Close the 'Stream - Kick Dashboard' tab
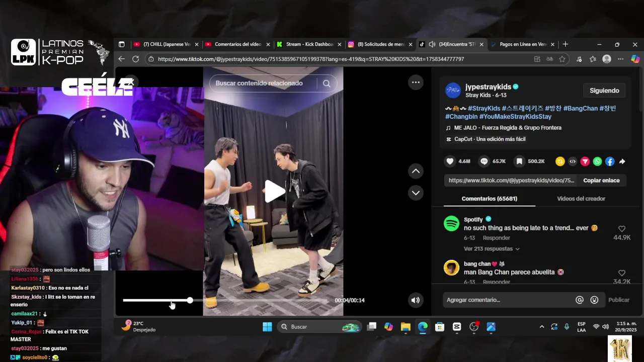Screen dimensions: 644x362 click(340, 44)
